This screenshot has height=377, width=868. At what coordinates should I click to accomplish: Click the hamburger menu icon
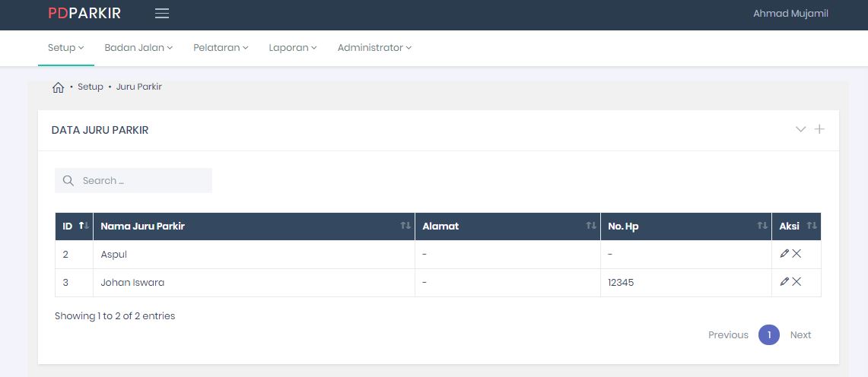pyautogui.click(x=161, y=13)
